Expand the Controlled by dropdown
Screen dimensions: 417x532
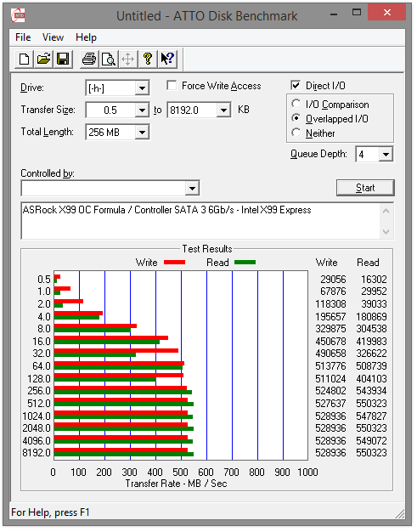click(192, 188)
